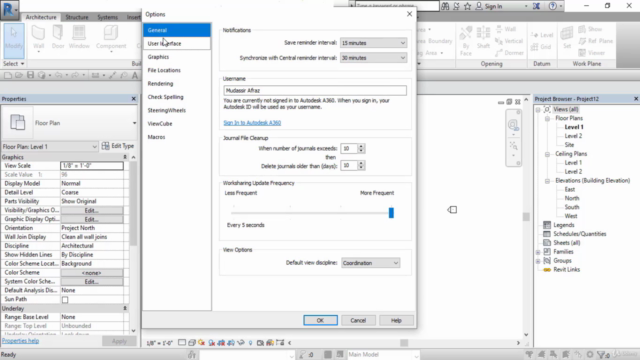Image resolution: width=640 pixels, height=360 pixels.
Task: Select Level 2 under Floor Plans
Action: 573,136
